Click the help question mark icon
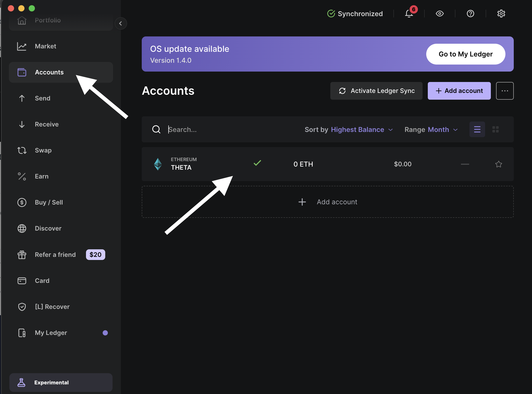Image resolution: width=532 pixels, height=394 pixels. coord(470,14)
